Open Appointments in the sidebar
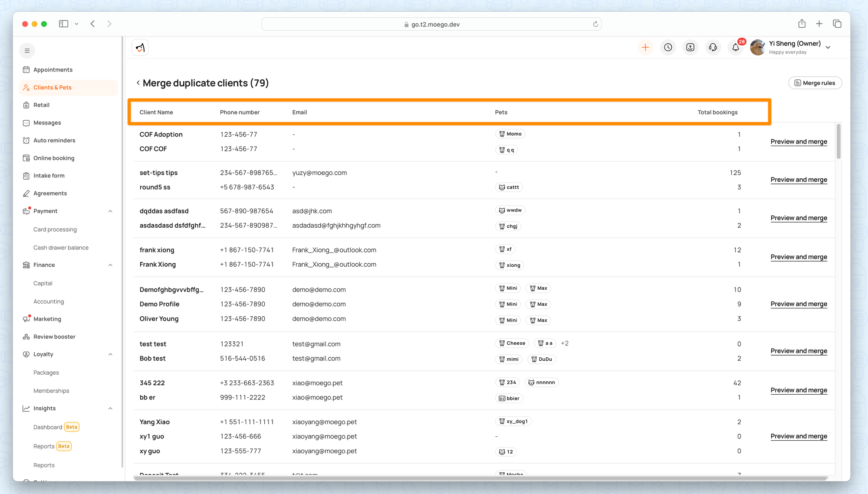The width and height of the screenshot is (868, 494). click(x=53, y=70)
